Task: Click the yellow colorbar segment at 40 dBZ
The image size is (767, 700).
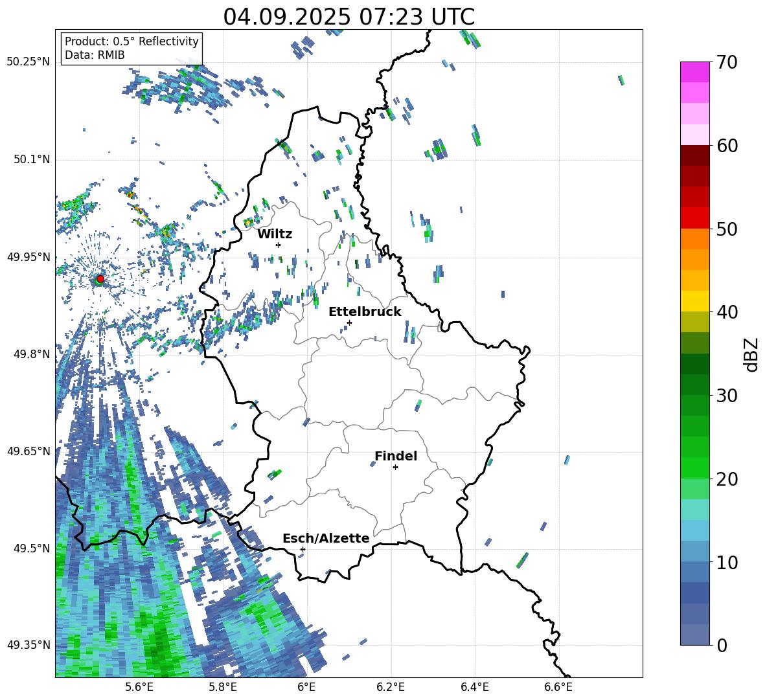Action: coord(694,302)
